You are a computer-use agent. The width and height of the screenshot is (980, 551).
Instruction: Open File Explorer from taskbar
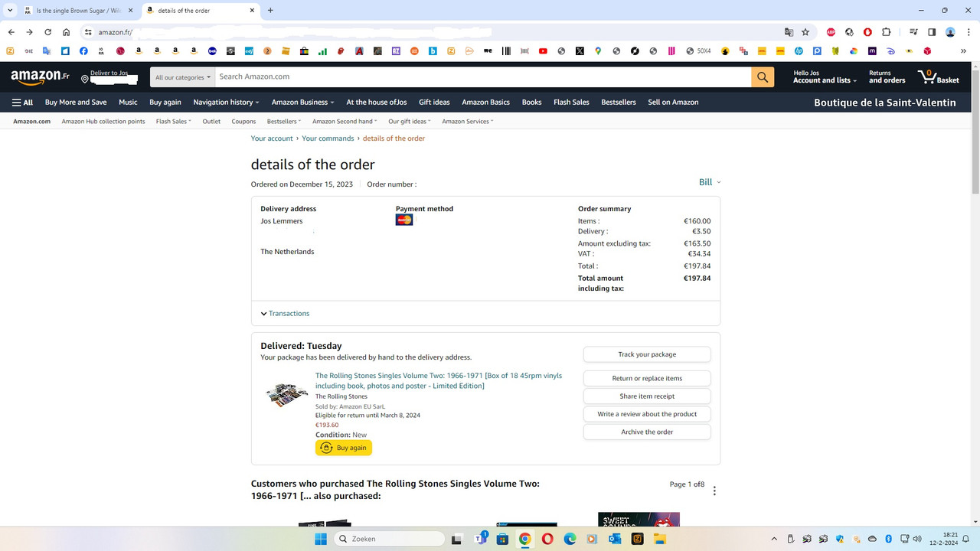[659, 539]
